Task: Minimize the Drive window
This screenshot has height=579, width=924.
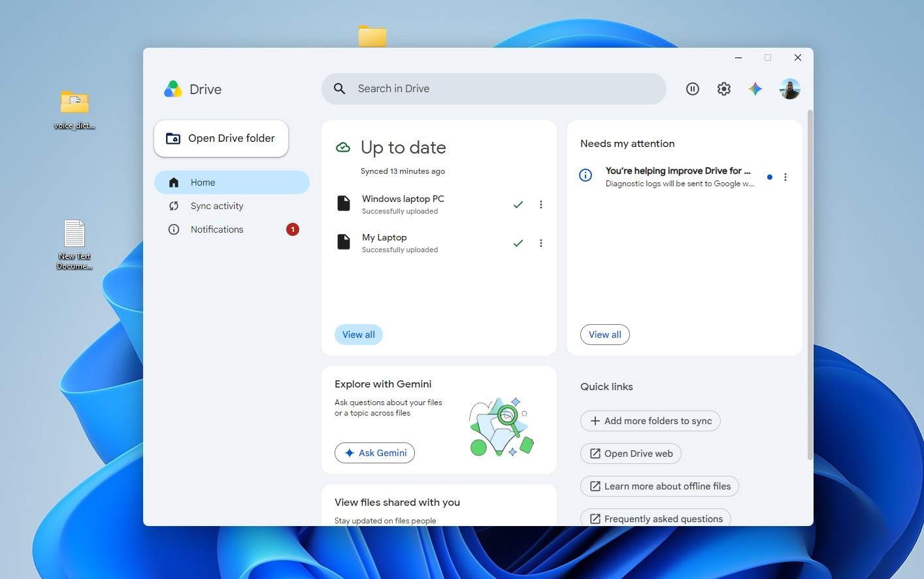Action: 738,58
